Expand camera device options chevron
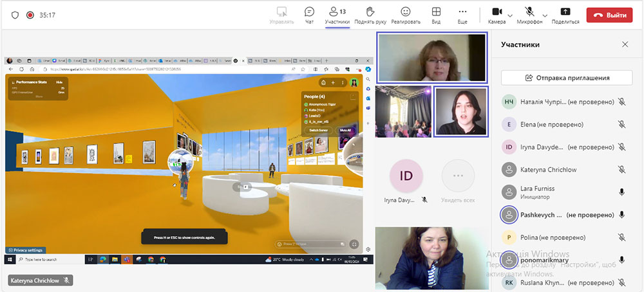644x292 pixels. pyautogui.click(x=510, y=15)
